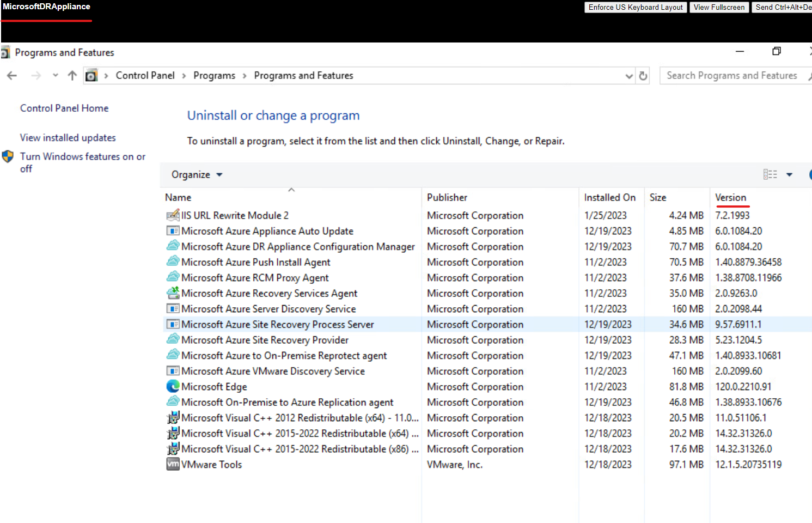
Task: Click the Control Panel breadcrumb link
Action: tap(145, 75)
